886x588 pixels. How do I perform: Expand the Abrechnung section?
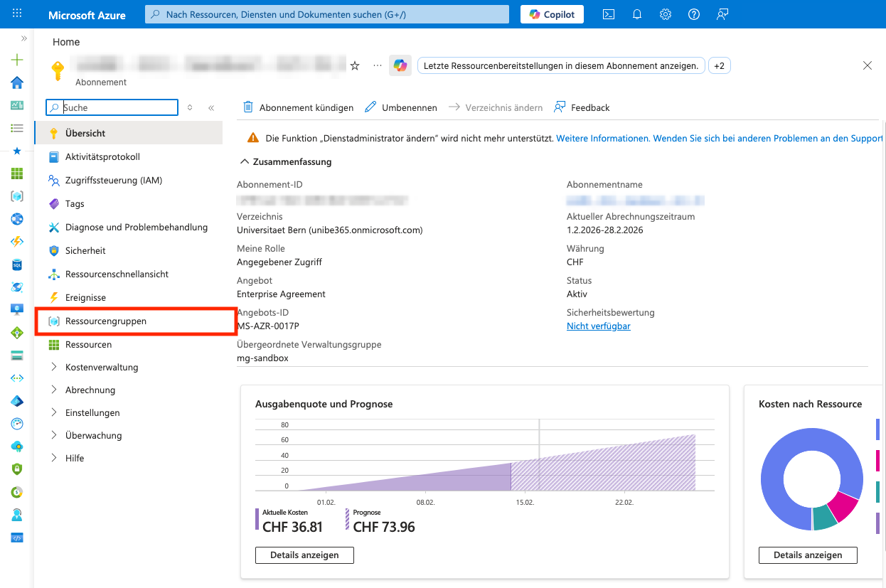pyautogui.click(x=90, y=390)
